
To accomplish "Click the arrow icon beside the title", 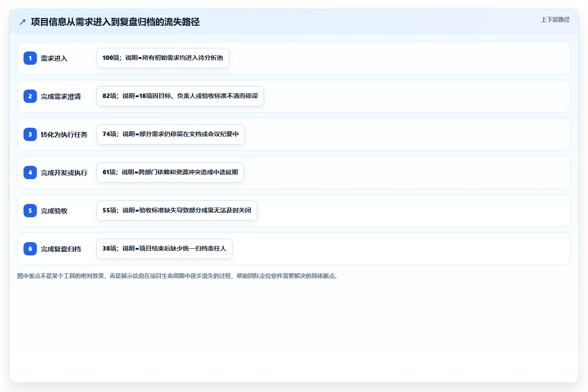I will 23,22.
